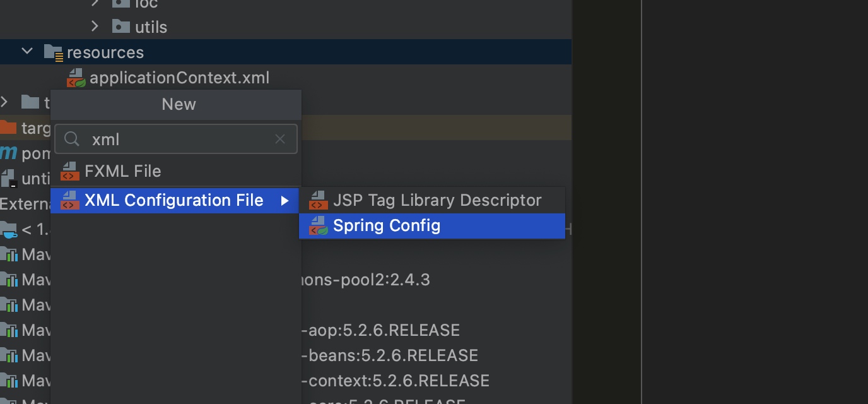Screen dimensions: 868x404
Task: Click the search field containing xml
Action: (177, 140)
